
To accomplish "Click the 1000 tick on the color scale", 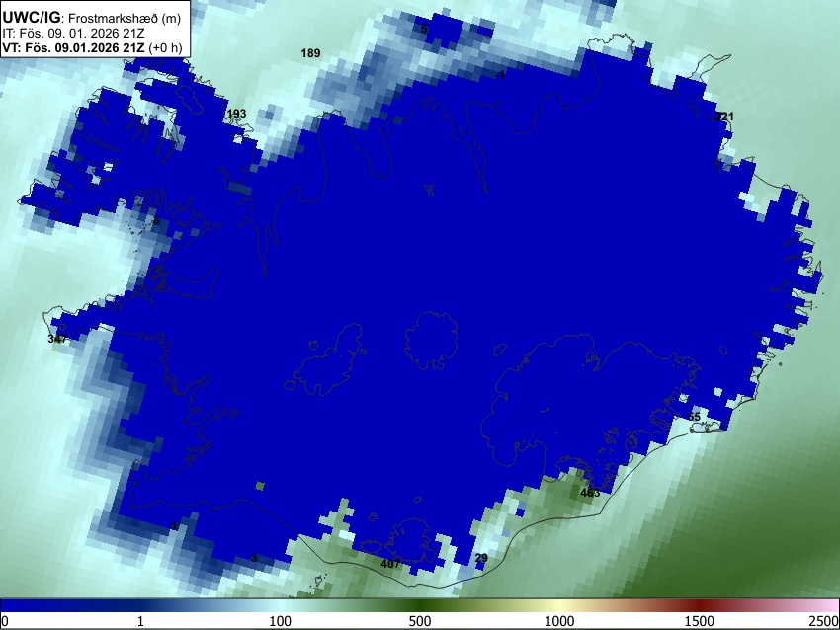I will pos(559,621).
